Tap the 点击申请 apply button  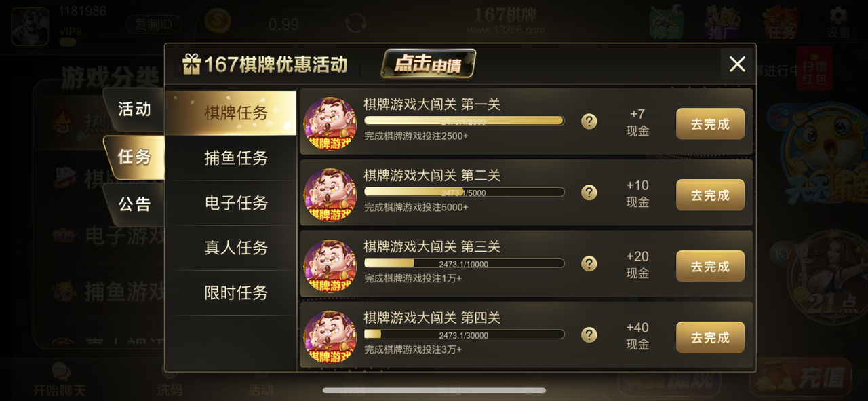click(x=428, y=64)
